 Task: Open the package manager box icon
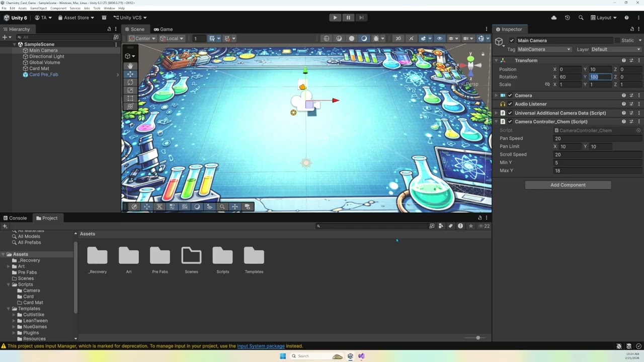pos(104,18)
